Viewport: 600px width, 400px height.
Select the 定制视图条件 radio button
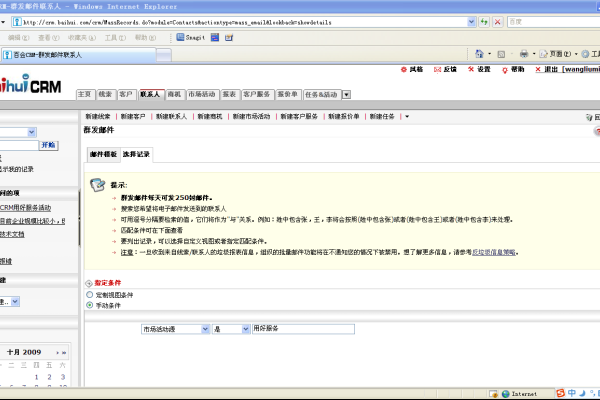point(89,295)
